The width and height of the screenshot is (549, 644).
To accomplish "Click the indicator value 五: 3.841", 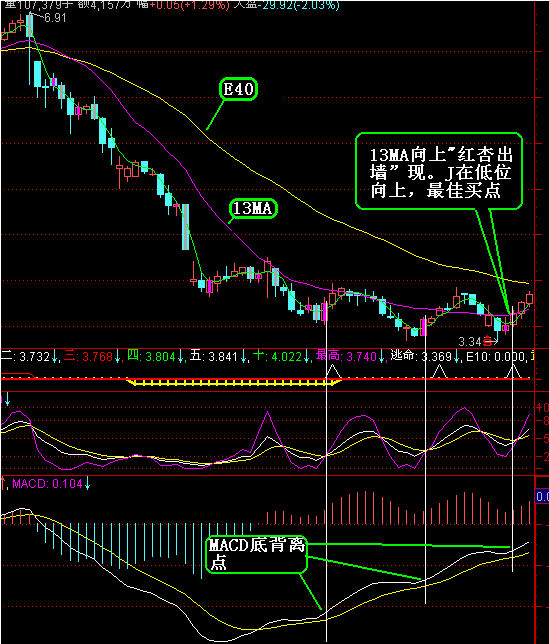I will [214, 356].
